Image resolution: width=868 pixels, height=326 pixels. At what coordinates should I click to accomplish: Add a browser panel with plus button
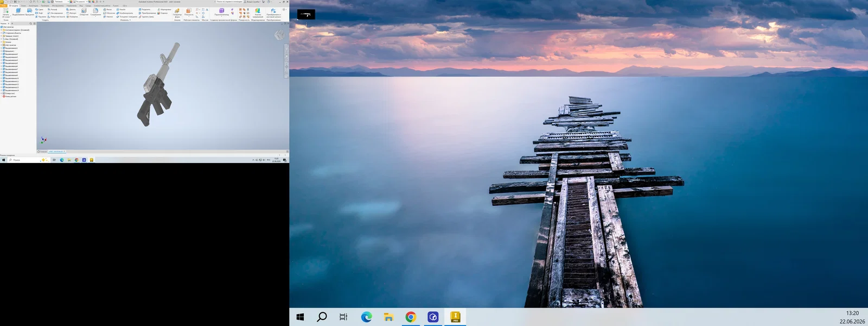click(12, 23)
